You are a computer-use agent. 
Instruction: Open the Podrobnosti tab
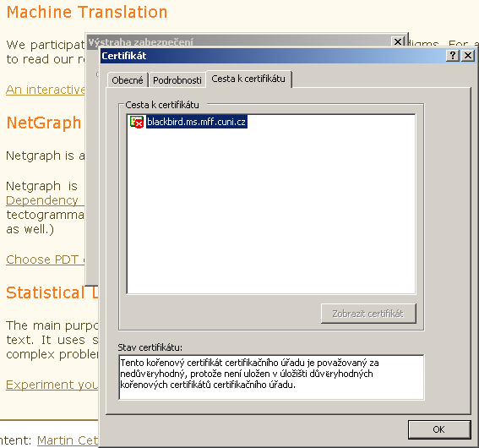[177, 80]
